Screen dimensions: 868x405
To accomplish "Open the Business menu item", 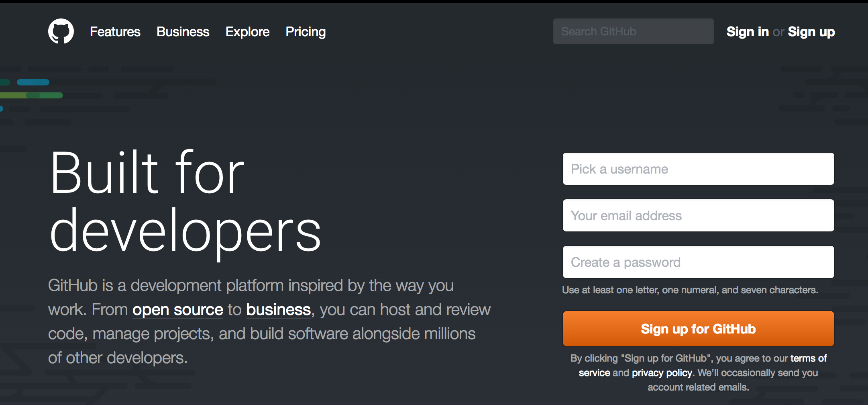I will pos(183,32).
